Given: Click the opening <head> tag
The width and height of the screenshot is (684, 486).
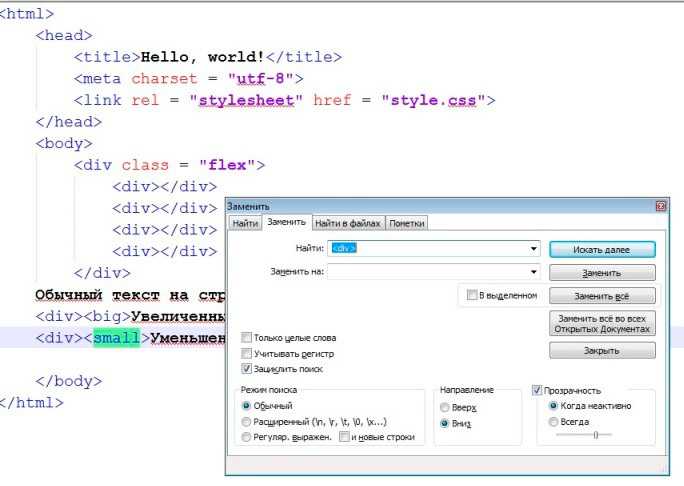Looking at the screenshot, I should 64,35.
